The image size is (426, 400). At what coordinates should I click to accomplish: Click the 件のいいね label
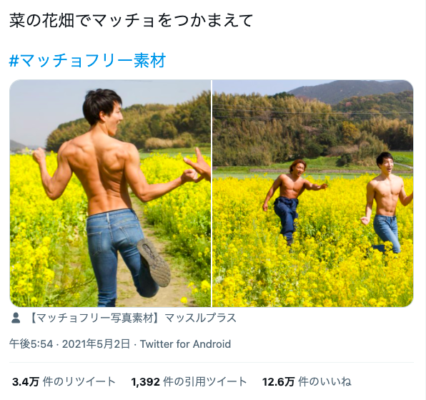coord(325,382)
